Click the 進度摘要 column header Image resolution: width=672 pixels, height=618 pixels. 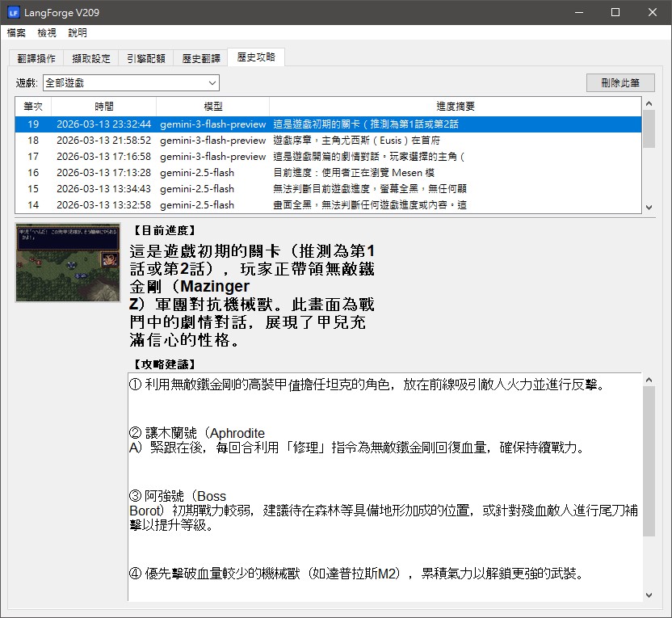[x=456, y=106]
